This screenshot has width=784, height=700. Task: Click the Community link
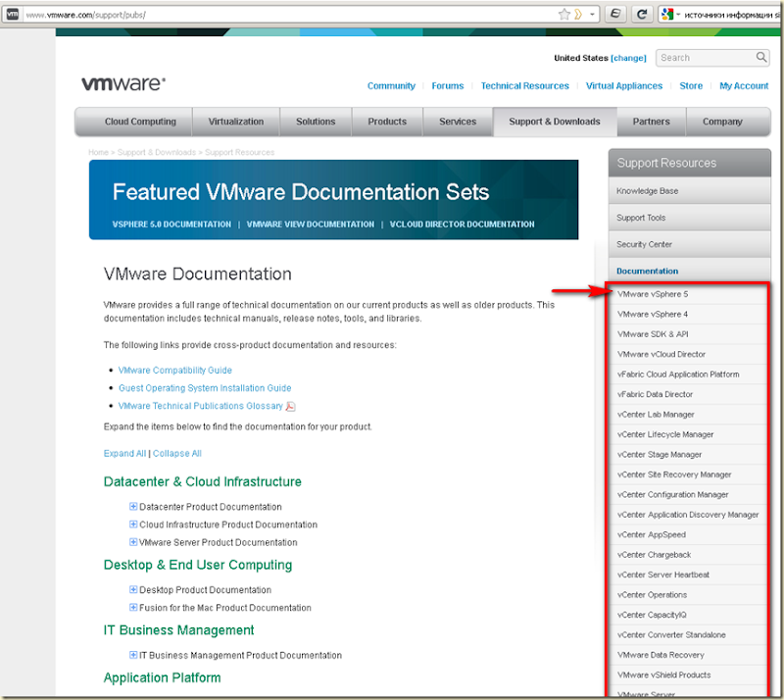coord(391,86)
